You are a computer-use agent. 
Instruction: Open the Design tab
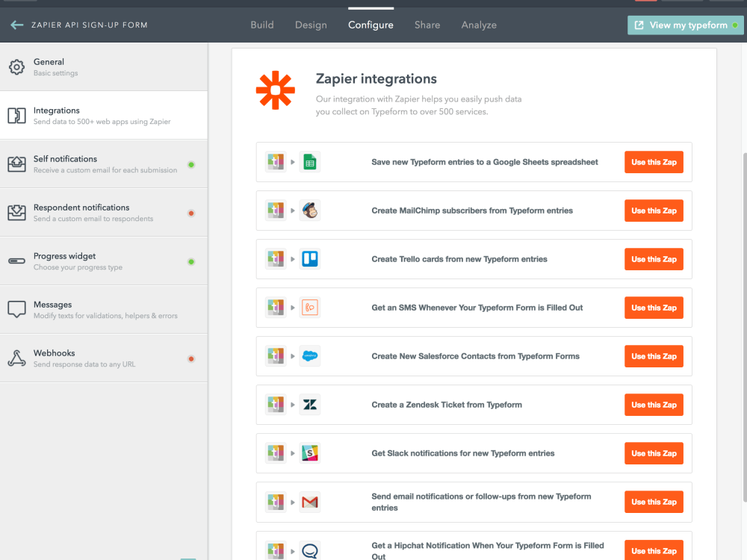pyautogui.click(x=311, y=25)
